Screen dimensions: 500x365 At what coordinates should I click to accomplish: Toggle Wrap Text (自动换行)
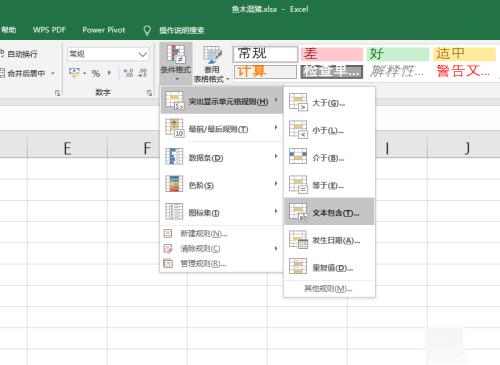pos(18,54)
